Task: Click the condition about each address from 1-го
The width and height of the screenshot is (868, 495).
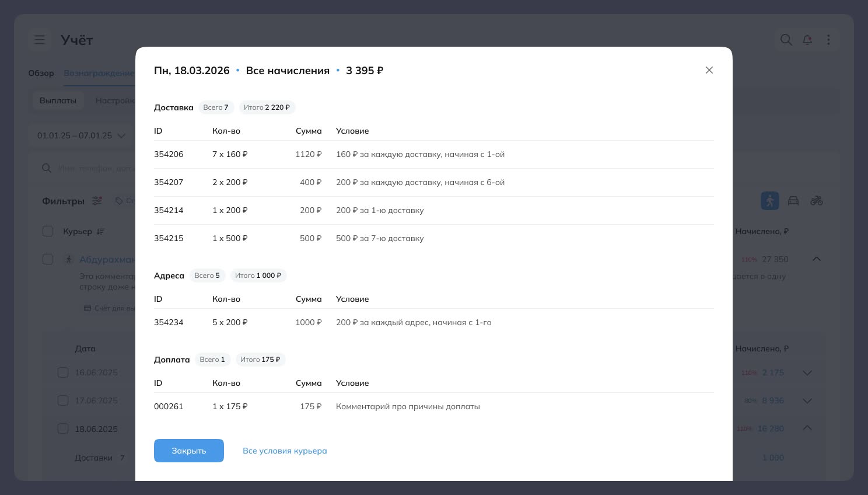Action: pos(414,322)
